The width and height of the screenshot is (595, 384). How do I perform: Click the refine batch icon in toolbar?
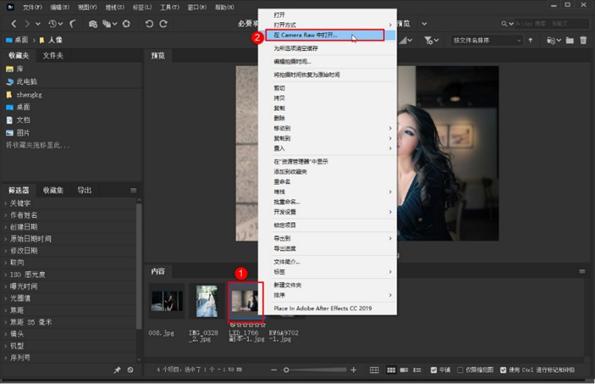click(x=107, y=24)
